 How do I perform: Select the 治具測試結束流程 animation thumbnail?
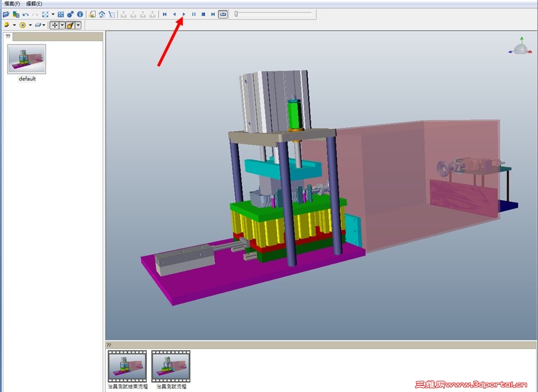pos(127,366)
